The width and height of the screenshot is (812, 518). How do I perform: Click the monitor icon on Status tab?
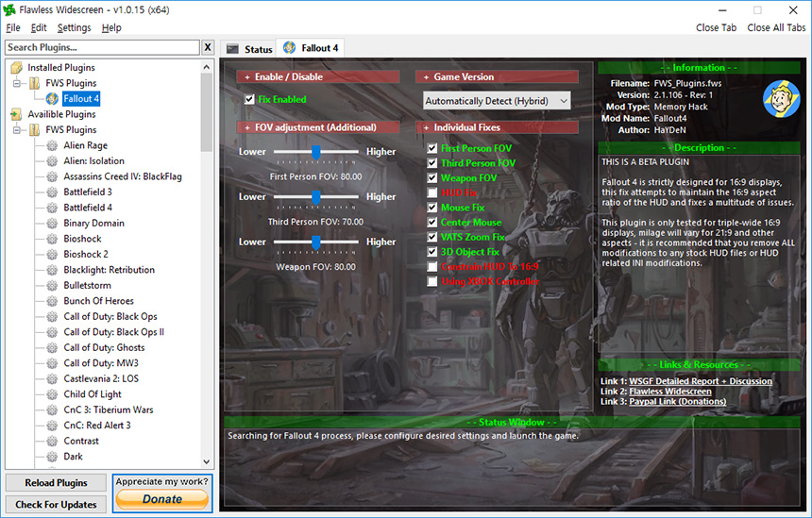pyautogui.click(x=233, y=49)
